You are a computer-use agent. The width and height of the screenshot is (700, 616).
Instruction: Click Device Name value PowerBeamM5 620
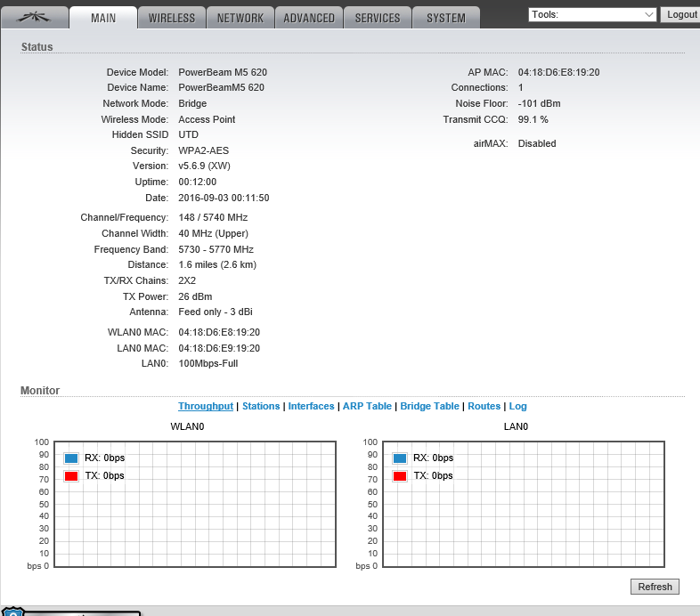click(x=221, y=87)
